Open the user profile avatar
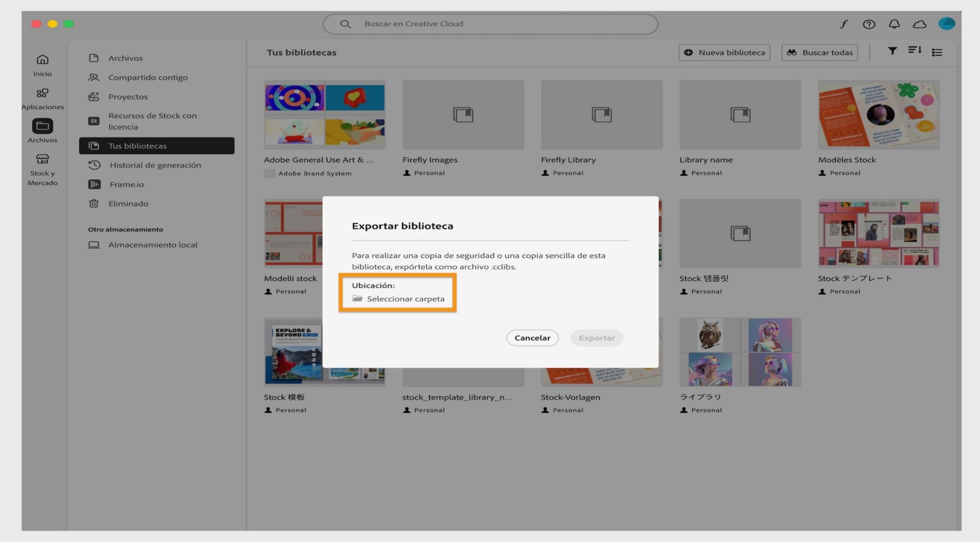This screenshot has height=542, width=980. 946,23
